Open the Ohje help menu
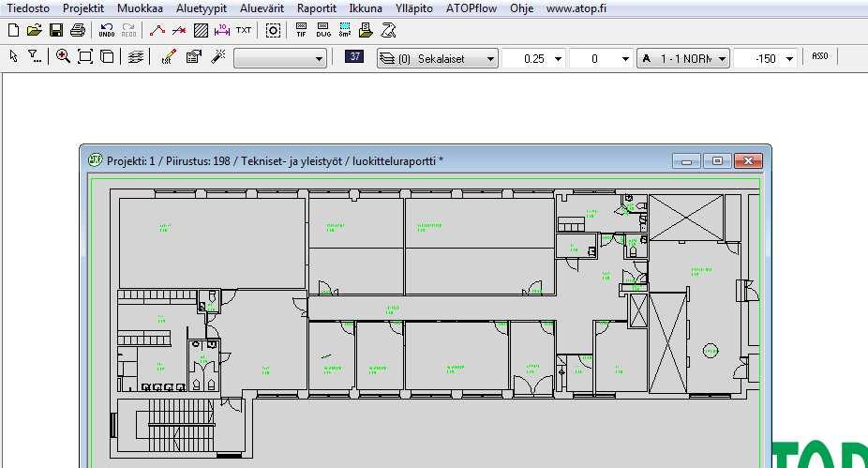This screenshot has height=468, width=868. pos(521,8)
